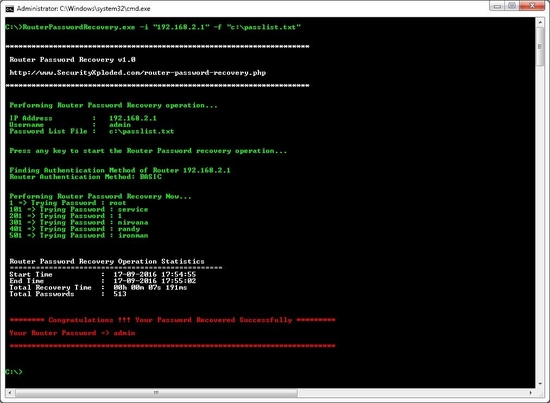Click 'Router Password Recovery Operation Statistics' heading
This screenshot has height=403, width=550.
click(x=107, y=261)
